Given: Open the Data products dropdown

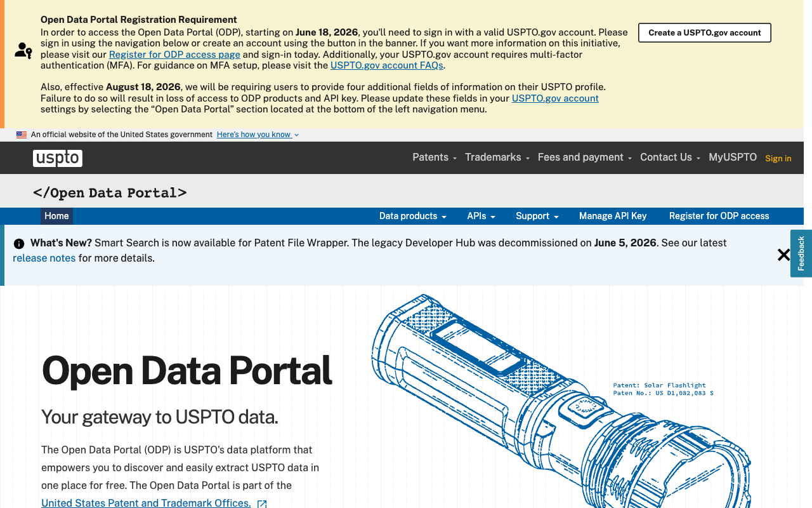Looking at the screenshot, I should (x=413, y=216).
